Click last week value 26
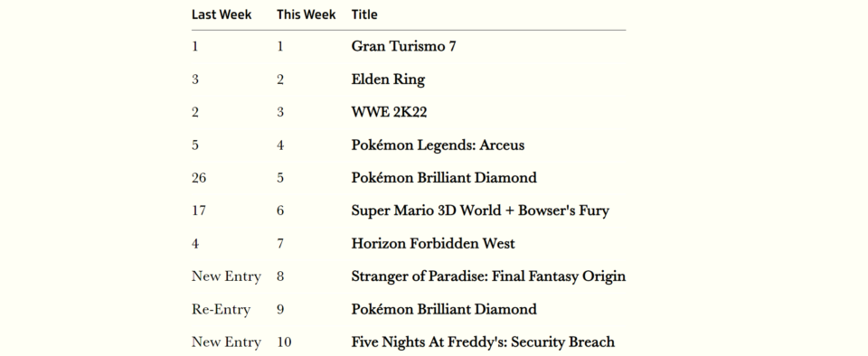The image size is (868, 356). (x=199, y=177)
